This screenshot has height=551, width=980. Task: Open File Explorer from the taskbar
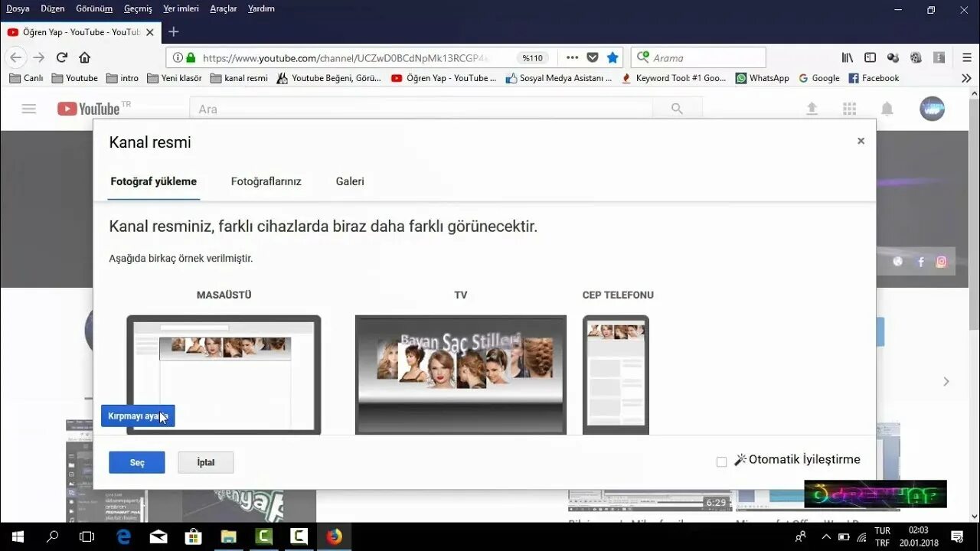pyautogui.click(x=228, y=536)
